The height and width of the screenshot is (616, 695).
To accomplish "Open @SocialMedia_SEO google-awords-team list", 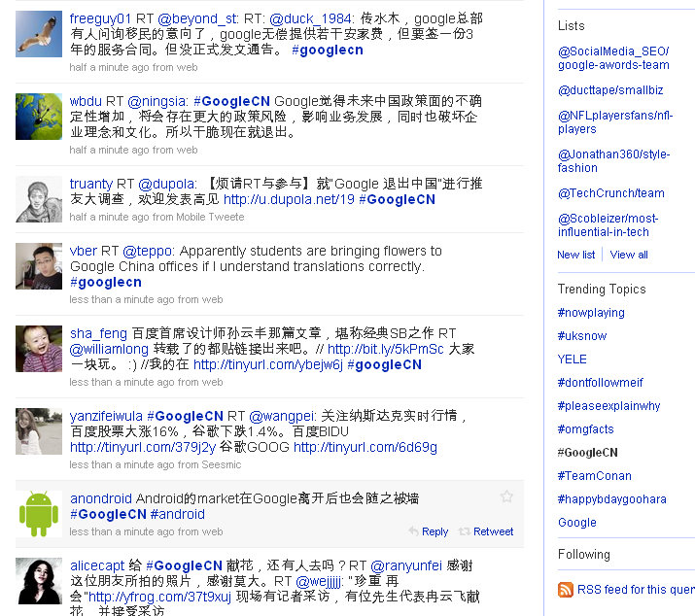I will coord(614,58).
